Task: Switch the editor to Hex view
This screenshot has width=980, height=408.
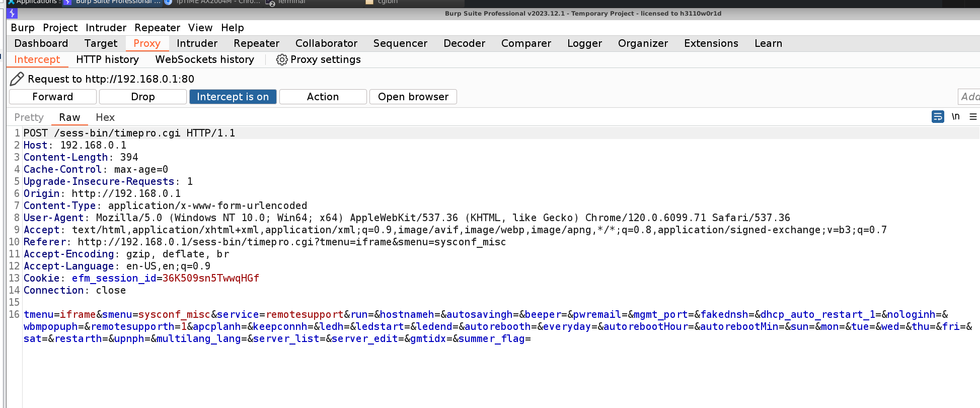Action: (105, 117)
